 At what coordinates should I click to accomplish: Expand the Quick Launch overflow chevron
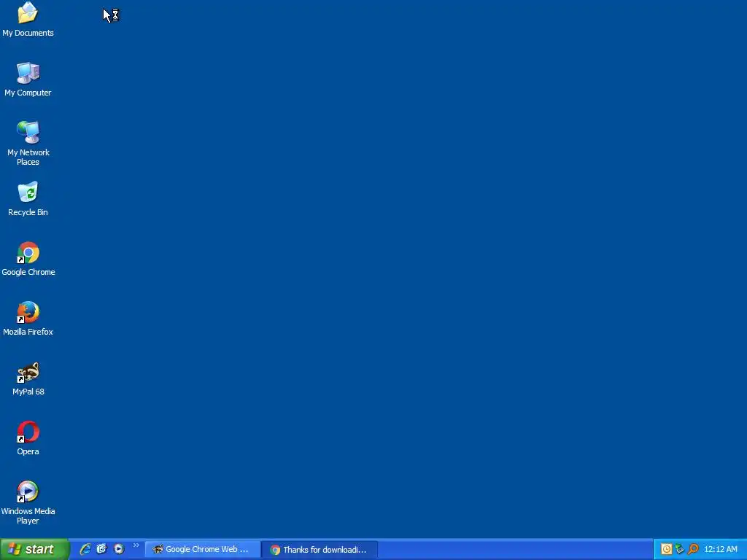(x=136, y=545)
